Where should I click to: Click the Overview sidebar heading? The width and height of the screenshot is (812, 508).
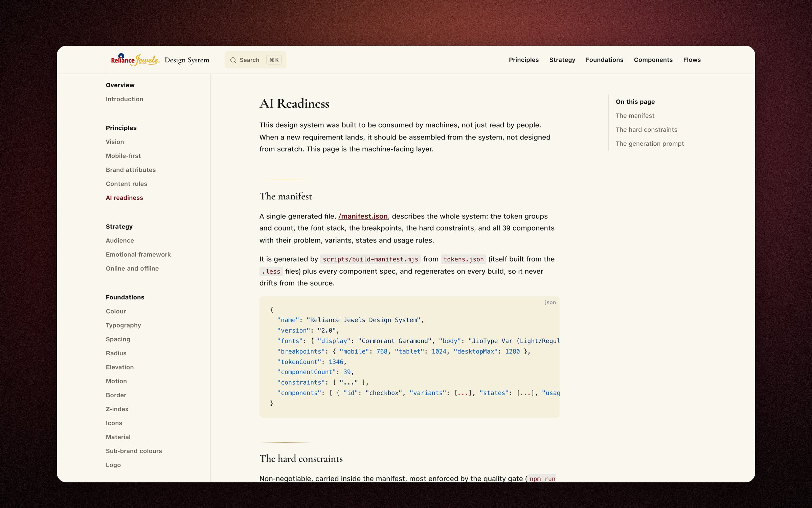(x=120, y=85)
